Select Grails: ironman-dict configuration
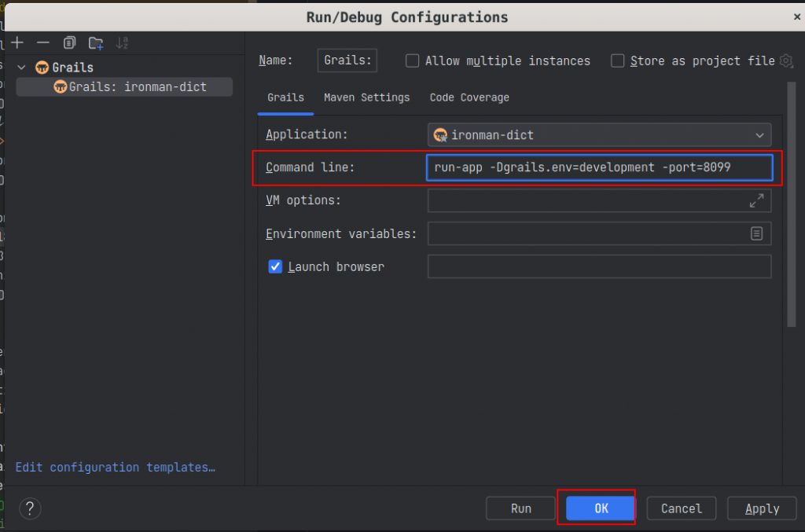The height and width of the screenshot is (532, 805). click(130, 86)
